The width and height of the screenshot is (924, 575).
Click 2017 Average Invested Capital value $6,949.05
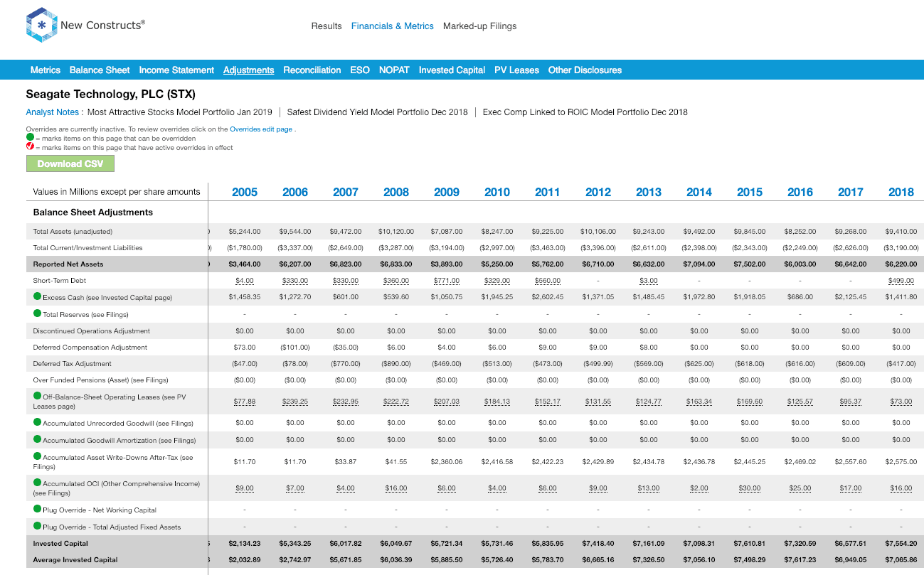(851, 560)
